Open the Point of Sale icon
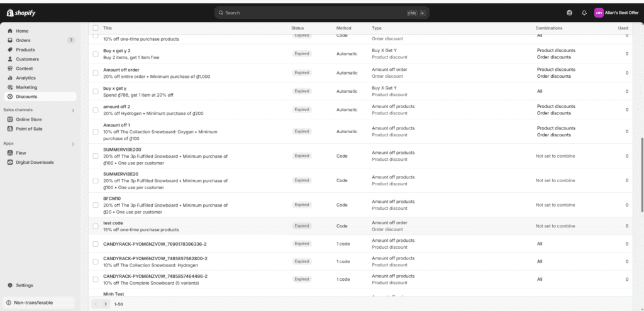Viewport: 644px width, 311px height. click(x=10, y=129)
